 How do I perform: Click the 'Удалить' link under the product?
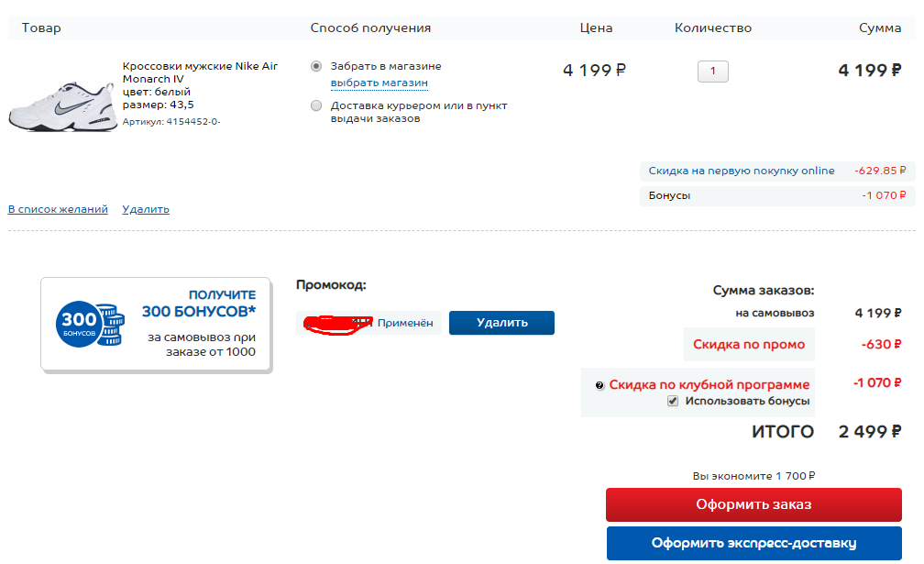coord(146,209)
